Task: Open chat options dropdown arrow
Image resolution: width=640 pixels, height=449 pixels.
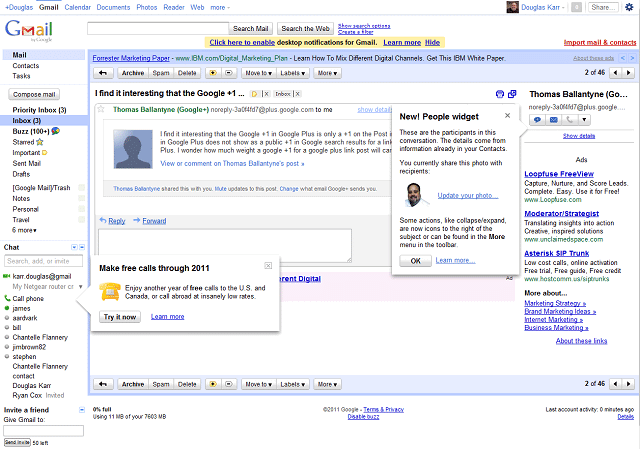Action: (x=74, y=247)
